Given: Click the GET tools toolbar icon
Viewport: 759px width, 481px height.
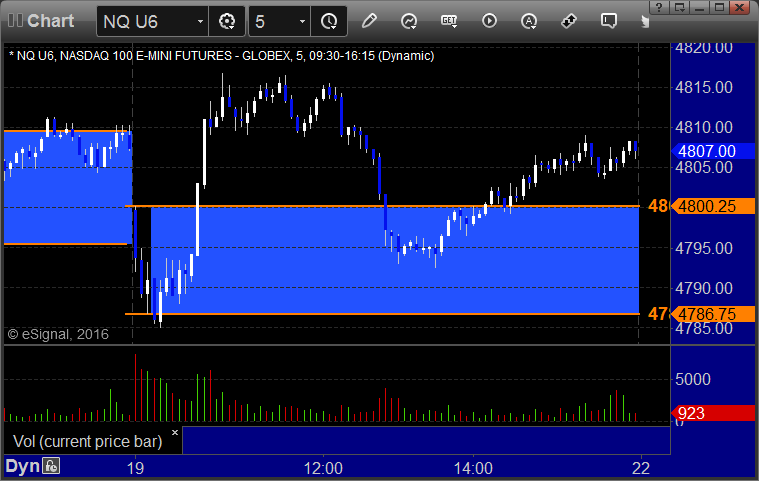Looking at the screenshot, I should (449, 21).
